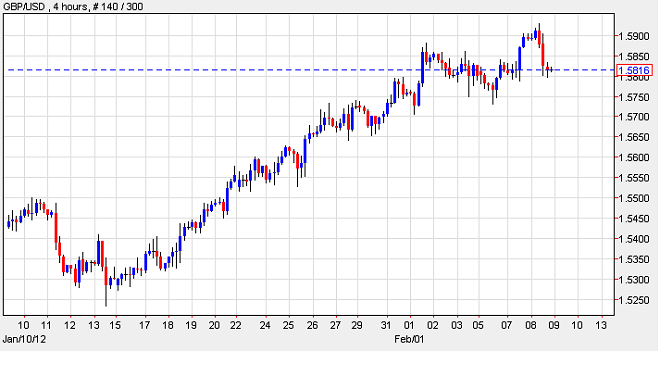Screen dimensions: 659x368
Task: Click the 1.5600 price axis label
Action: click(x=634, y=158)
